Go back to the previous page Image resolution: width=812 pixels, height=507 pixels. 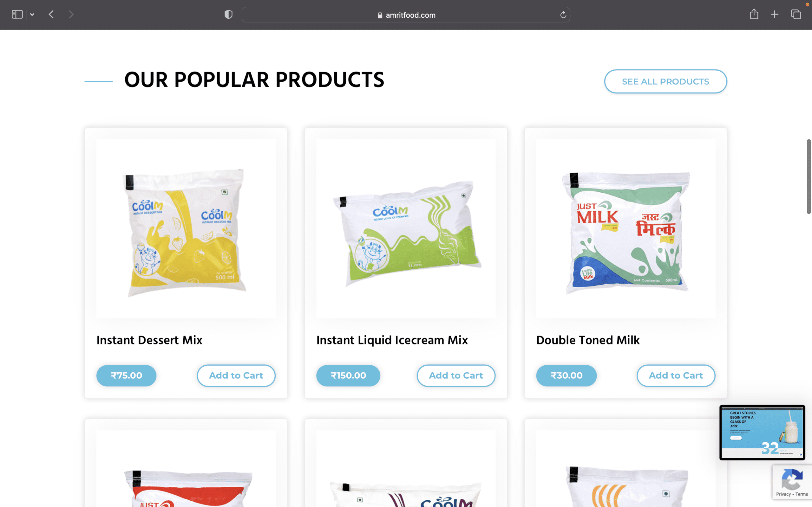pyautogui.click(x=51, y=15)
